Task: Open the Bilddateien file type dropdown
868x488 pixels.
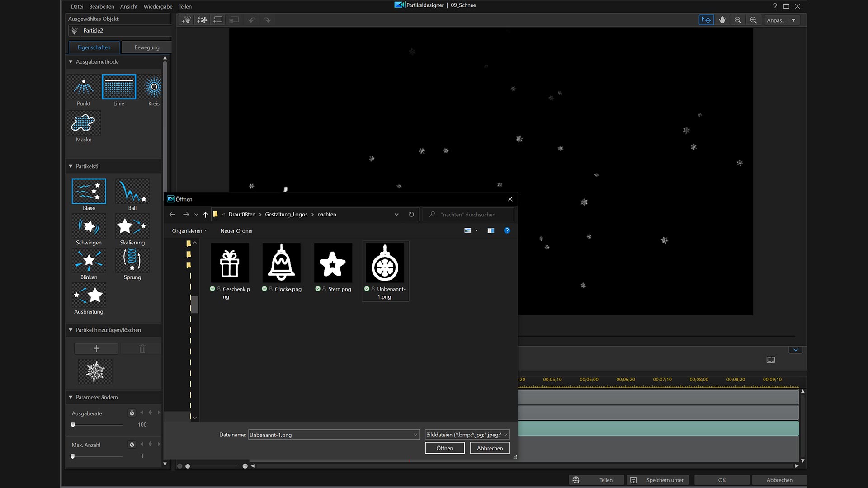Action: click(x=467, y=435)
